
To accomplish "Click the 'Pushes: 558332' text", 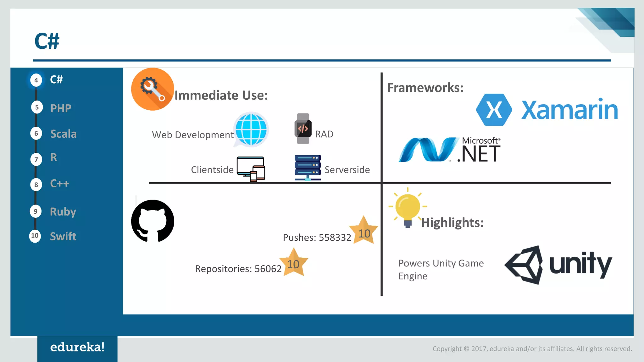I will pos(317,238).
